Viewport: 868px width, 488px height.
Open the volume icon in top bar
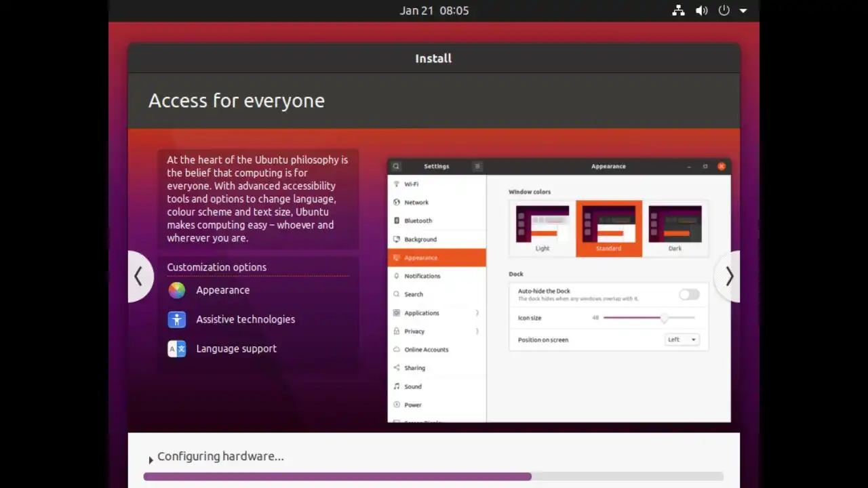click(701, 10)
